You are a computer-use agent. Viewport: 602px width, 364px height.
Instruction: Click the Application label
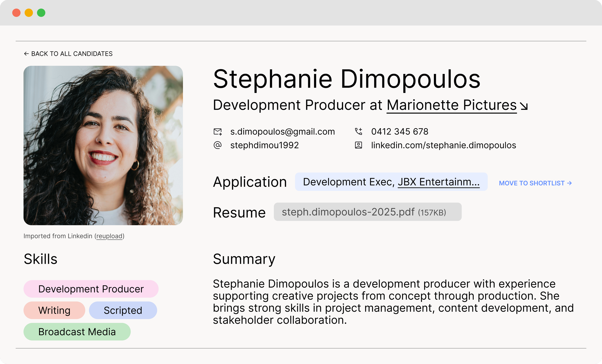[x=250, y=182]
